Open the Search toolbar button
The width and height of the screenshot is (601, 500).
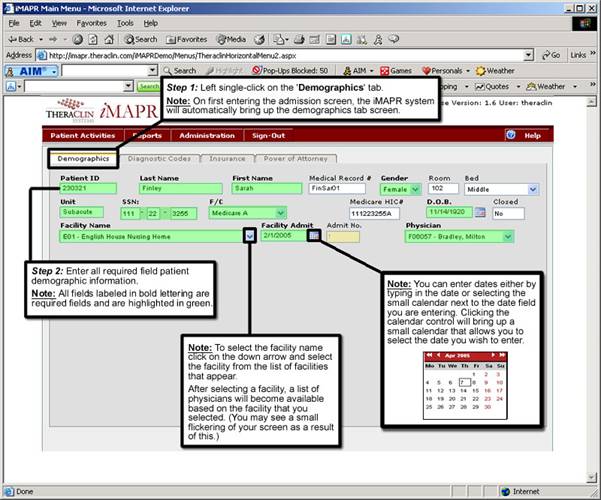point(140,39)
